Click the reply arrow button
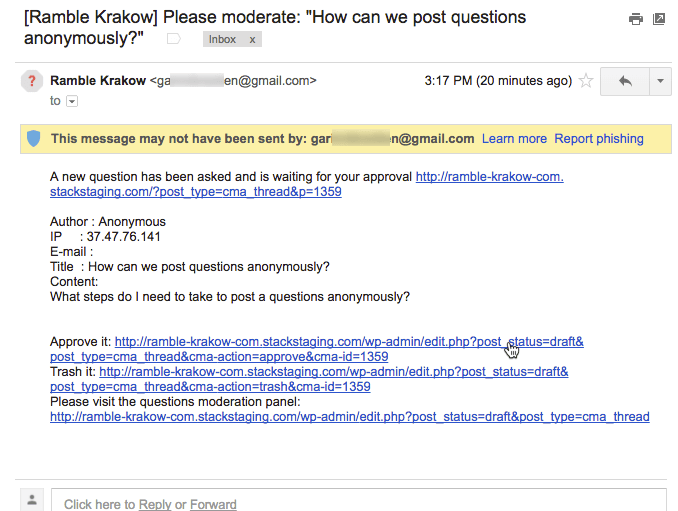This screenshot has height=511, width=678. point(625,81)
